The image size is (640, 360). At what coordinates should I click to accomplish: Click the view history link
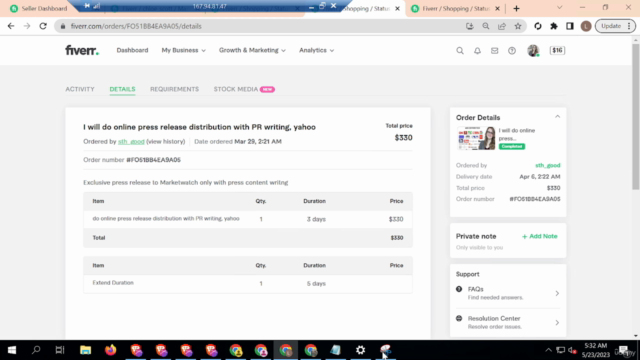pyautogui.click(x=166, y=142)
